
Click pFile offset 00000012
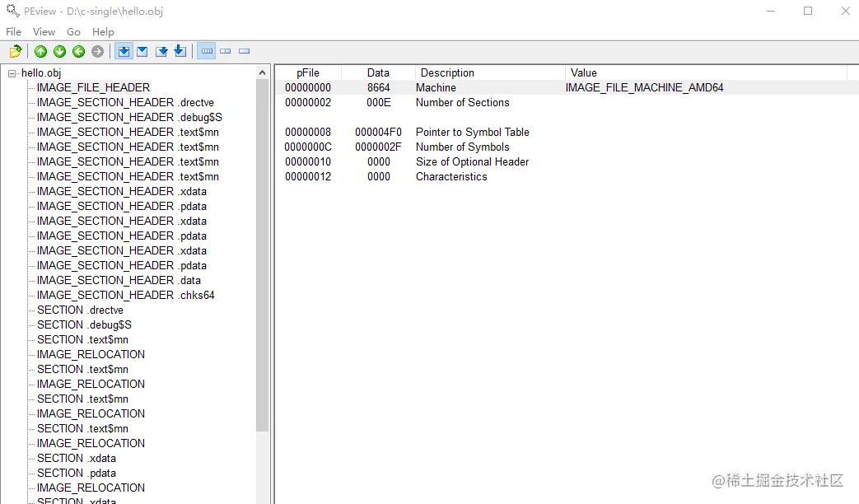(308, 176)
